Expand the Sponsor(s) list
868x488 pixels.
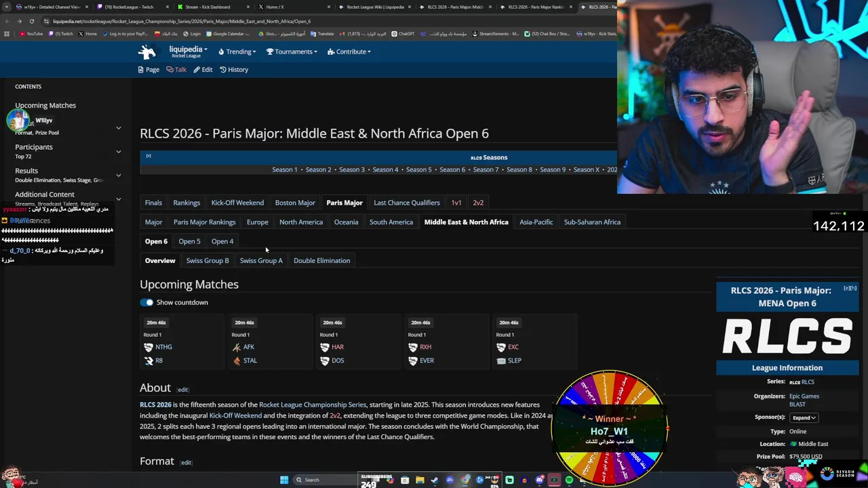pos(804,418)
